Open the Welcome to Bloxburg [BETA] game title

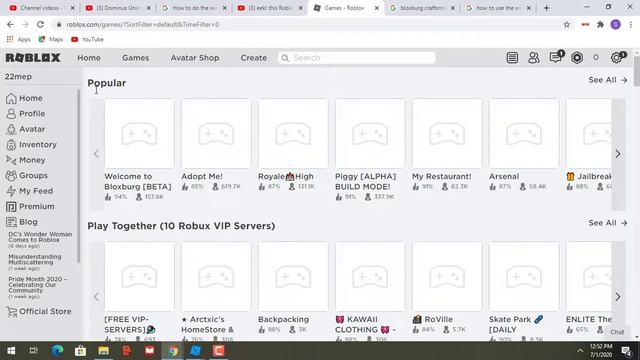tap(138, 182)
